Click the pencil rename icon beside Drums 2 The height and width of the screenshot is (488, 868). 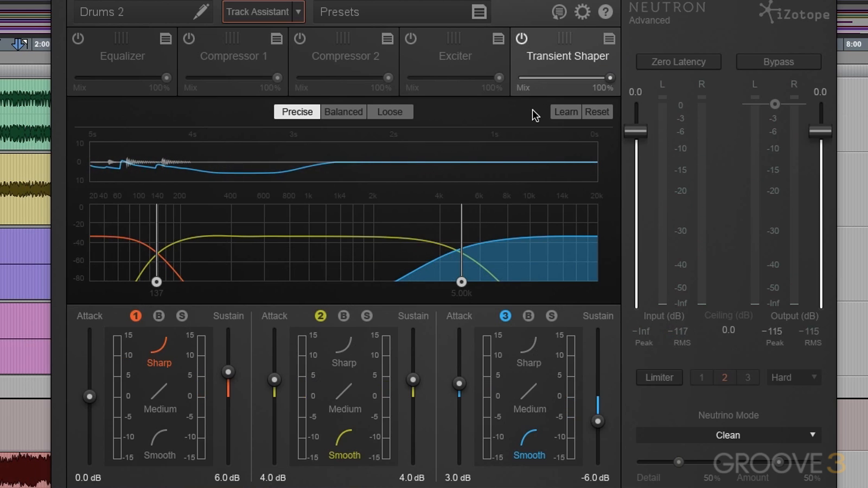[201, 11]
